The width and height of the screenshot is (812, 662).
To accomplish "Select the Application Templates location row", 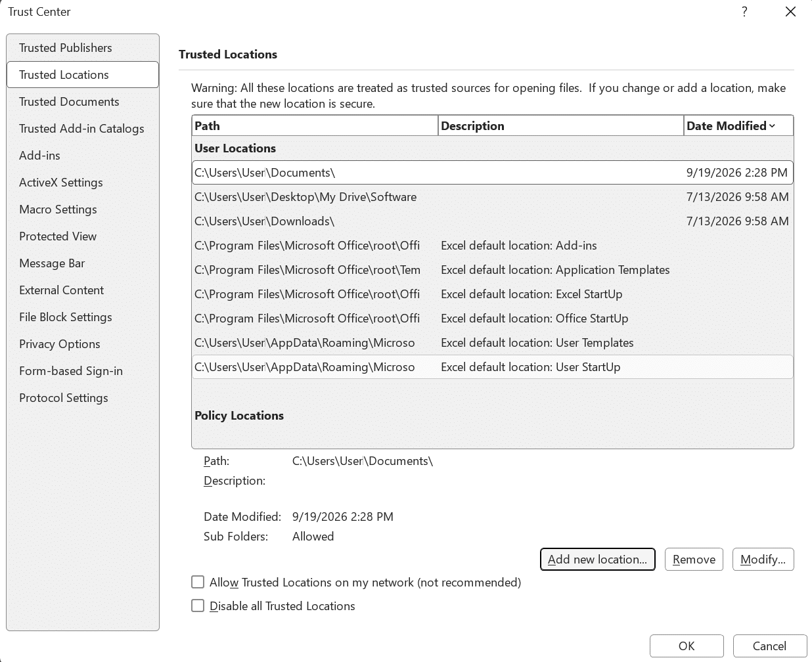I will tap(493, 270).
